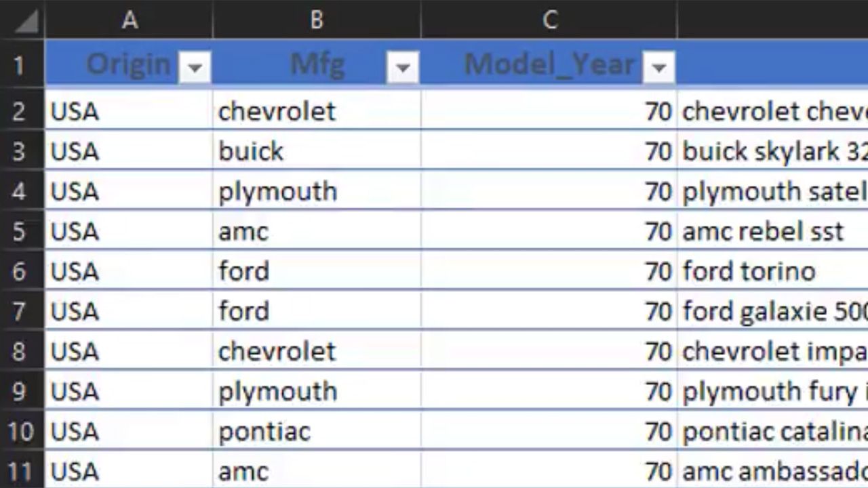Select the plymouth cell in row 4
868x488 pixels.
(x=316, y=191)
